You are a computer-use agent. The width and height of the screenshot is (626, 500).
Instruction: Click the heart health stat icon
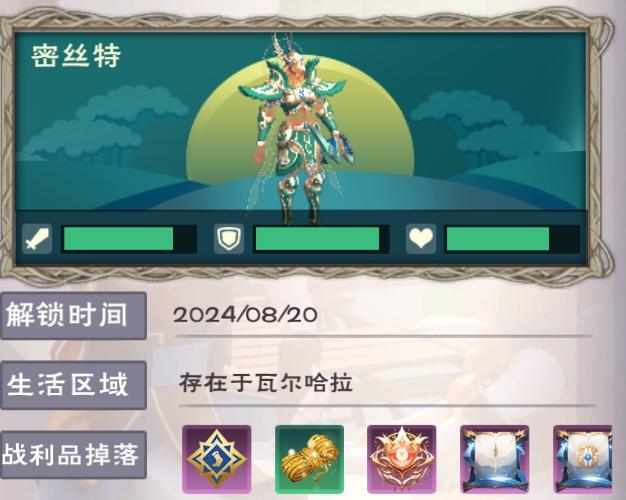pyautogui.click(x=421, y=239)
